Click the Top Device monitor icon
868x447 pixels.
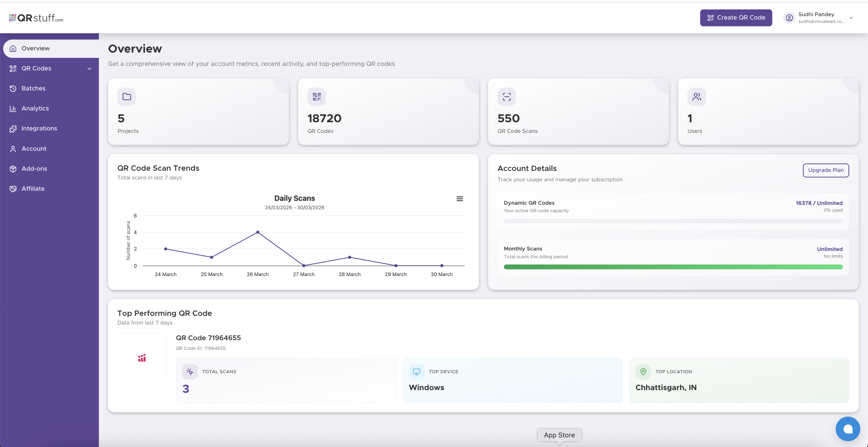416,372
